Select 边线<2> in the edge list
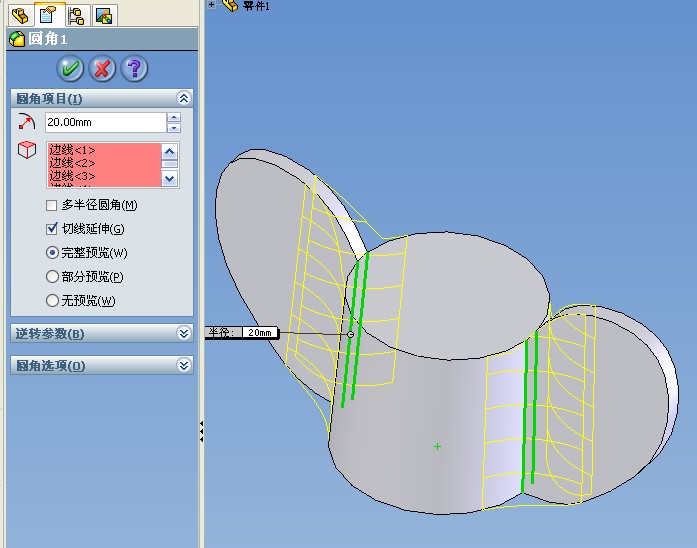The height and width of the screenshot is (548, 697). click(72, 163)
